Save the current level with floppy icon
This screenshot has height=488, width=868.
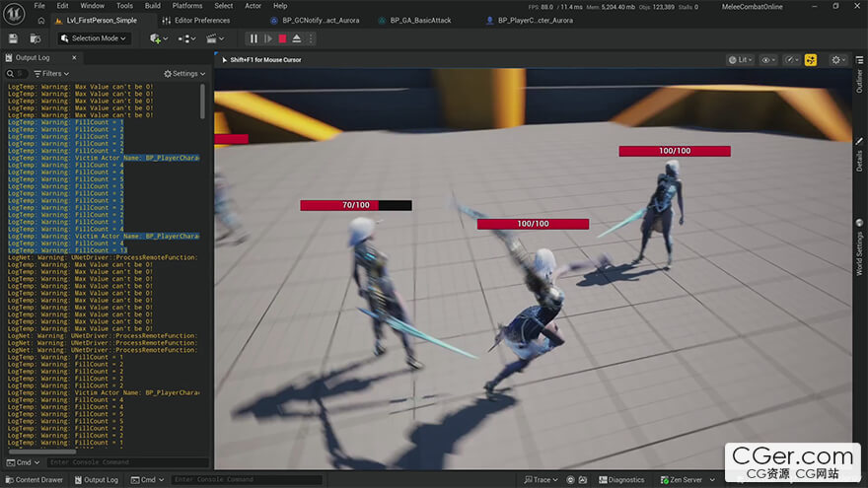pyautogui.click(x=13, y=38)
